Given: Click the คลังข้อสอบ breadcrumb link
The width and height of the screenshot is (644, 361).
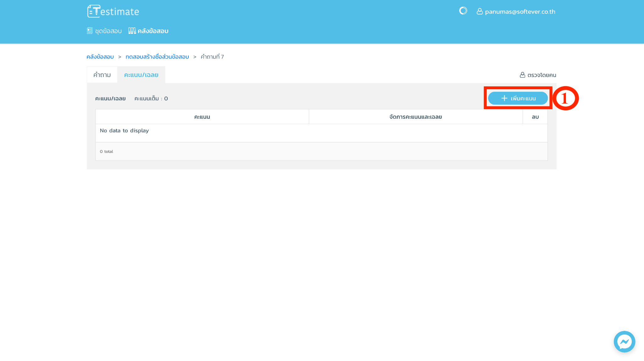Looking at the screenshot, I should (100, 57).
